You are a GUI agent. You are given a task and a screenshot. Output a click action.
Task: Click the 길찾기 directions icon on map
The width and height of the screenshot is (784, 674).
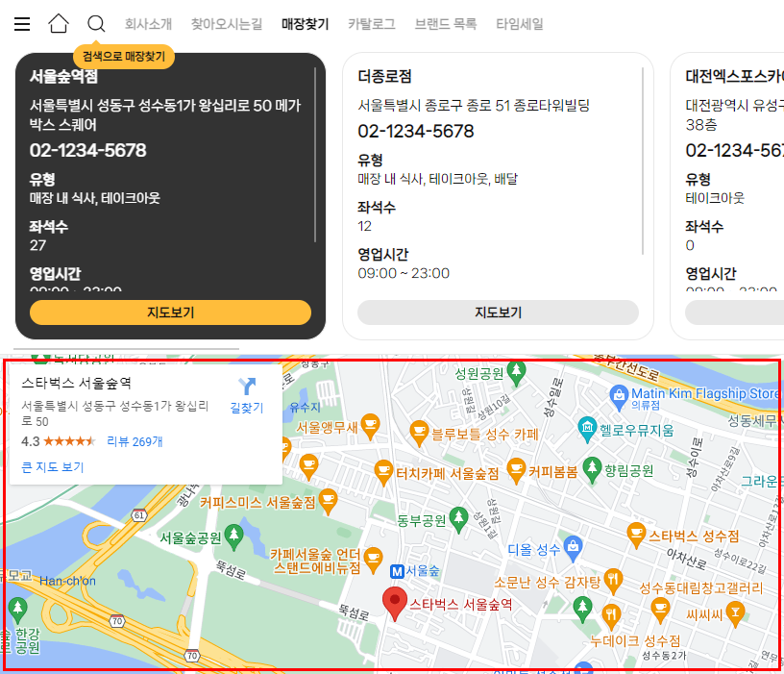pos(247,387)
